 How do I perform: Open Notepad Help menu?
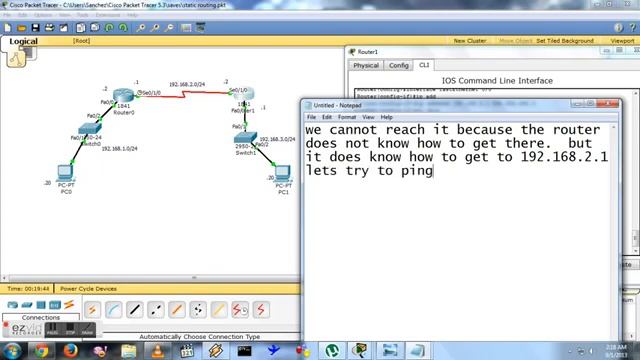coord(387,117)
